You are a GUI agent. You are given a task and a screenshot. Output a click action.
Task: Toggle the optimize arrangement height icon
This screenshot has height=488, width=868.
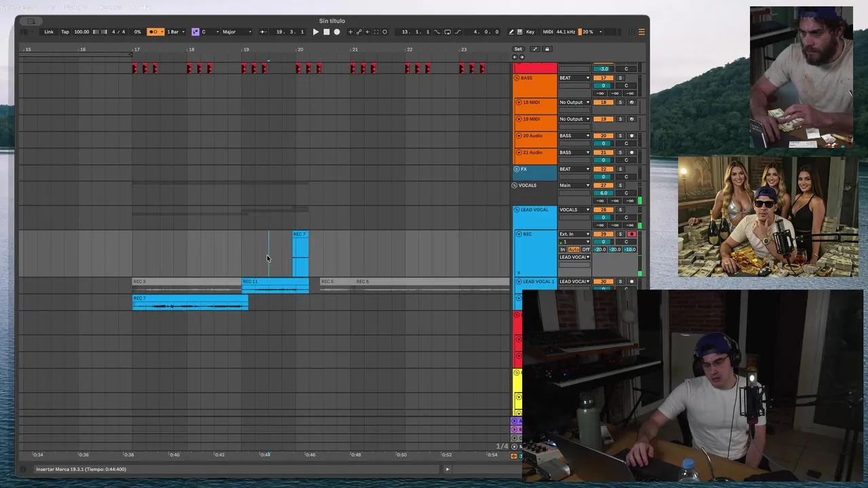tap(534, 49)
